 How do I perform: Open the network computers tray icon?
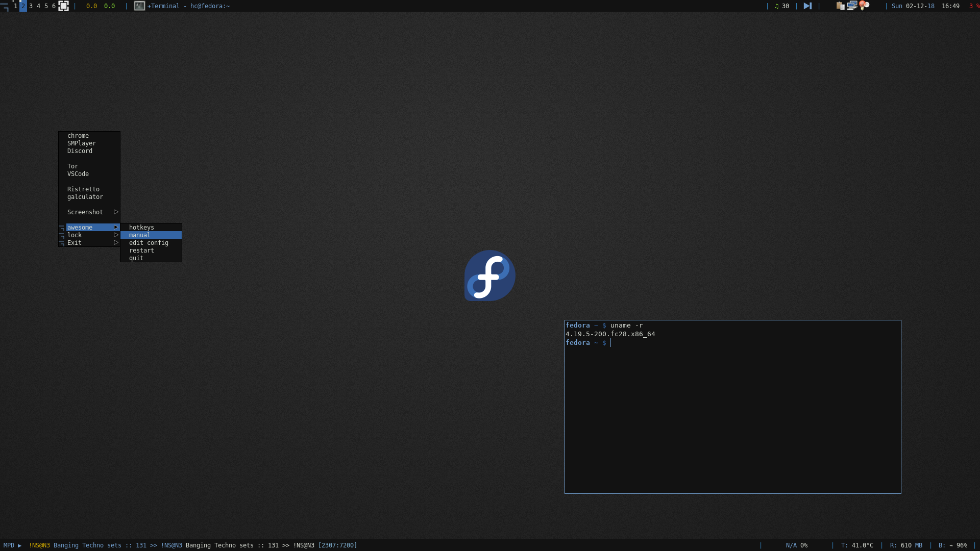point(852,6)
